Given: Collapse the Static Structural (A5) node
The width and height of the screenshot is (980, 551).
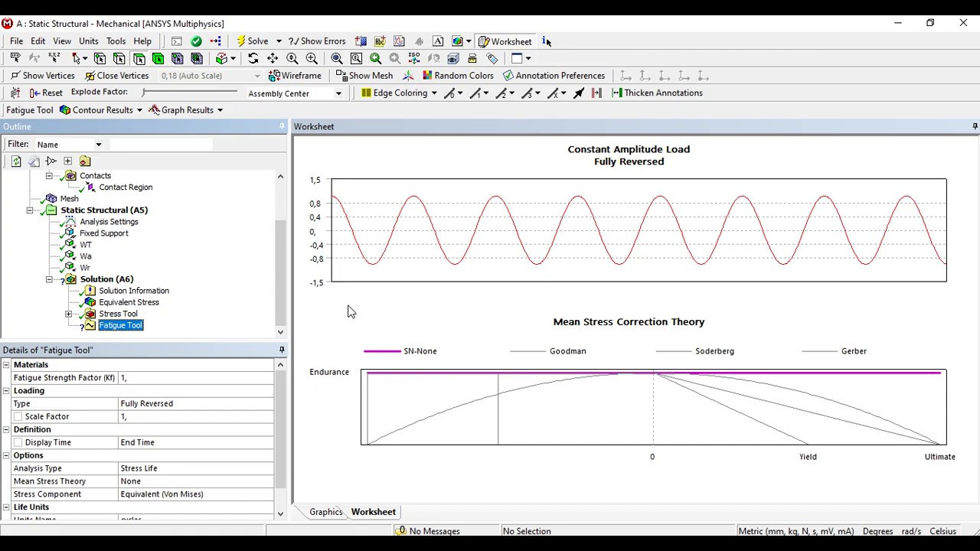Looking at the screenshot, I should tap(30, 210).
